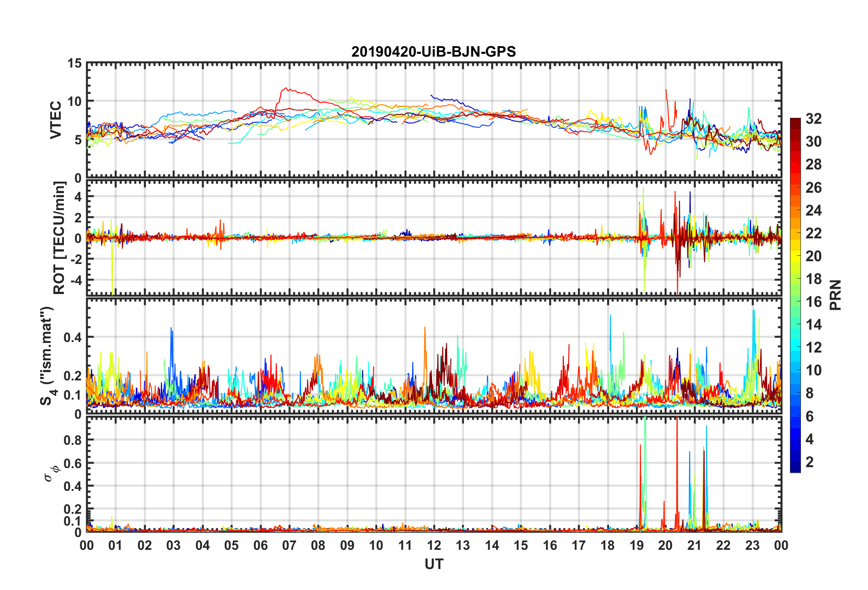868x590 pixels.
Task: Click x-axis tick label 19
Action: (x=637, y=545)
